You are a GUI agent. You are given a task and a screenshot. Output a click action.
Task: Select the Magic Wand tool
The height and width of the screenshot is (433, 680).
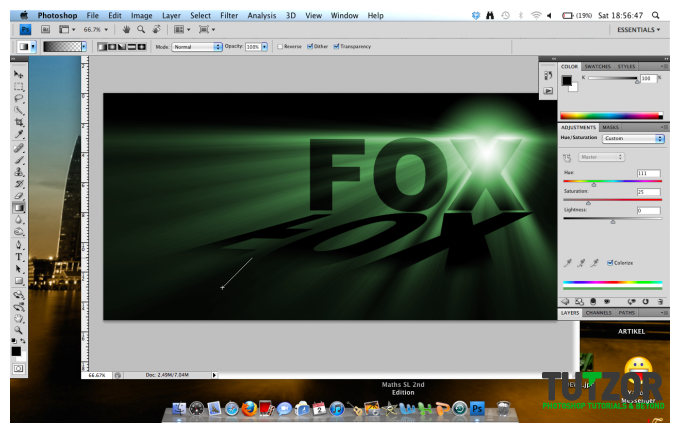pyautogui.click(x=19, y=110)
